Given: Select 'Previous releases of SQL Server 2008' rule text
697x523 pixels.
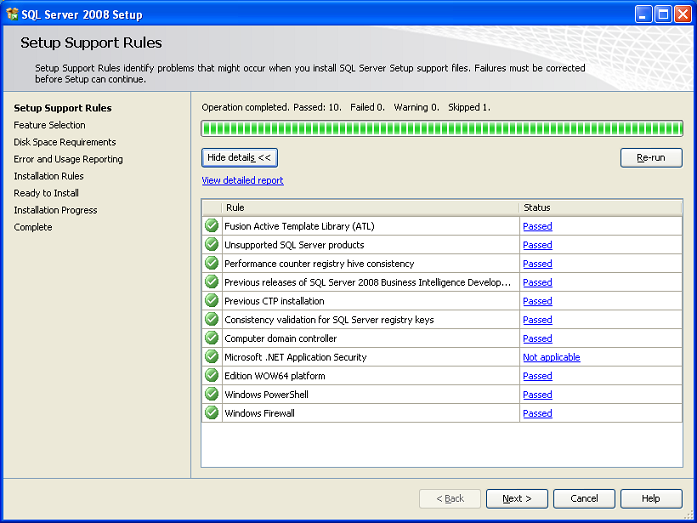Looking at the screenshot, I should (368, 282).
